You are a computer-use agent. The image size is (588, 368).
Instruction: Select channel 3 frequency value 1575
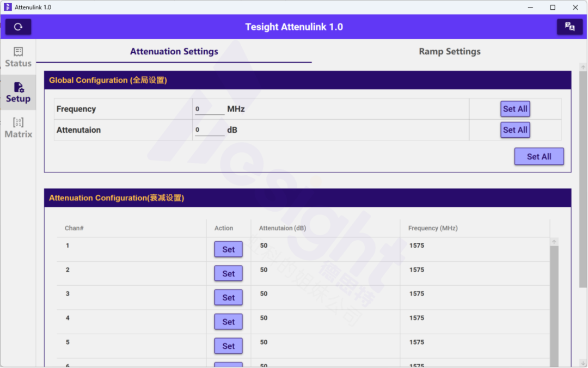pos(416,294)
